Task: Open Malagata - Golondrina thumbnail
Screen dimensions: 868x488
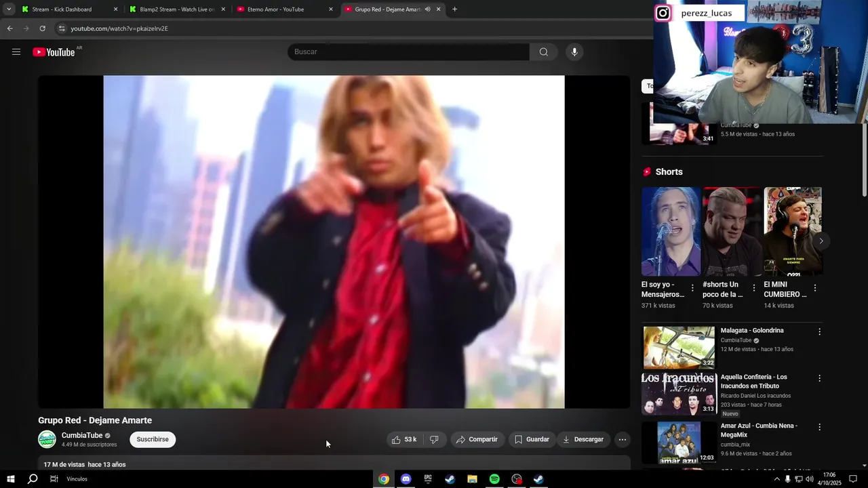Action: pos(679,347)
